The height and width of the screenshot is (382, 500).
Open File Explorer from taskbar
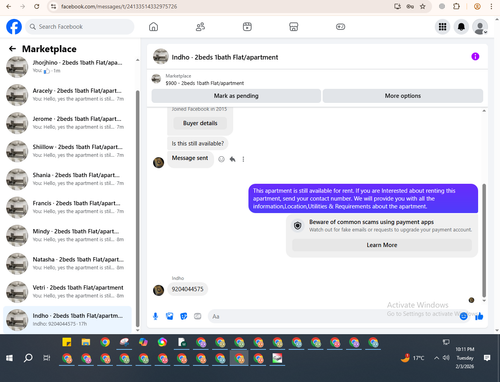tap(86, 342)
